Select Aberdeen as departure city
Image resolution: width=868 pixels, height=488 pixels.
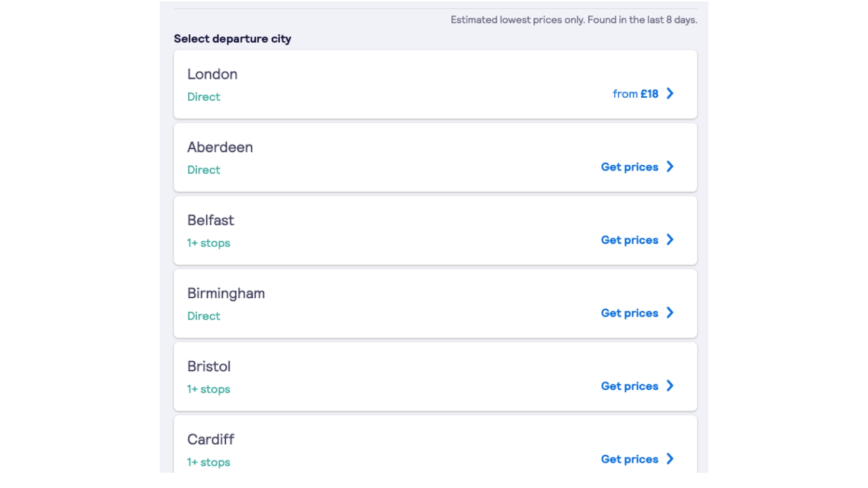coord(435,158)
